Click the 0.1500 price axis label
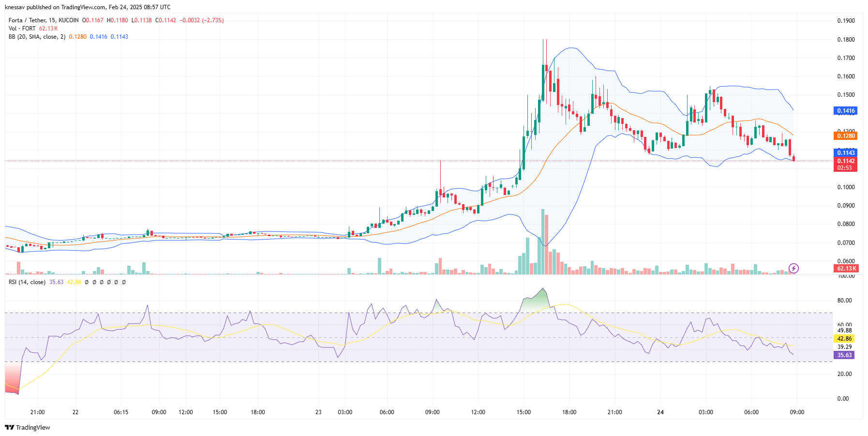The width and height of the screenshot is (868, 436). [x=846, y=95]
